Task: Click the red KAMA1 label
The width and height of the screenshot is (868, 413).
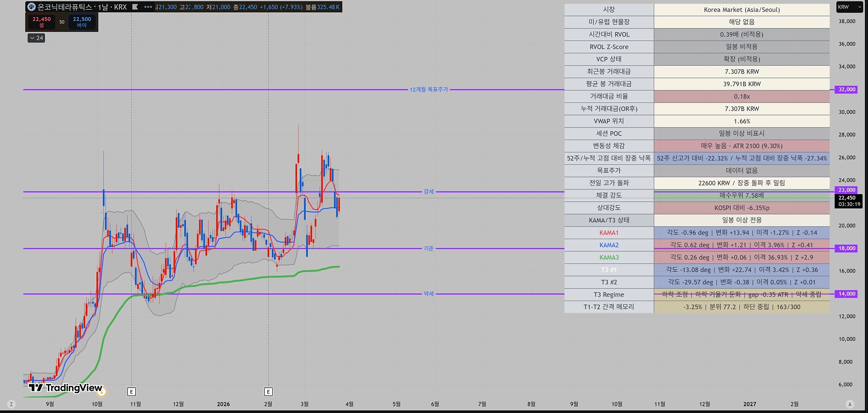Action: [x=609, y=233]
